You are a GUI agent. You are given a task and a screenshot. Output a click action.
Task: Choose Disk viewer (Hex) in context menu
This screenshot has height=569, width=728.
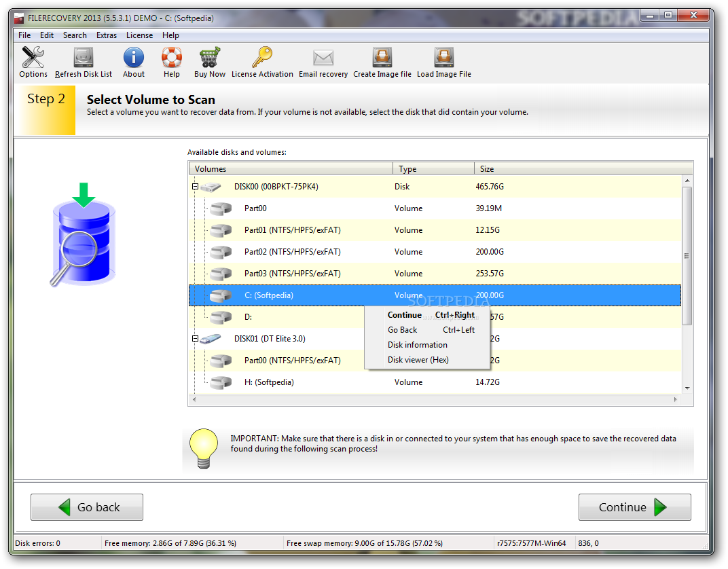[427, 360]
